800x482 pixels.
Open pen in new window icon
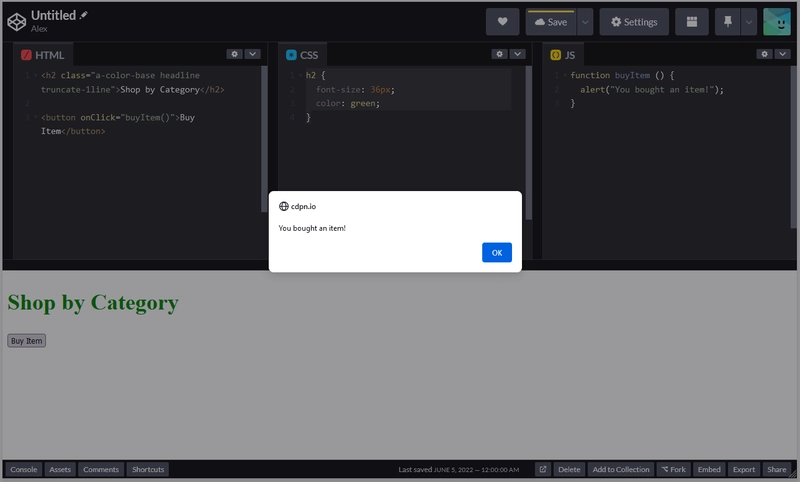543,469
